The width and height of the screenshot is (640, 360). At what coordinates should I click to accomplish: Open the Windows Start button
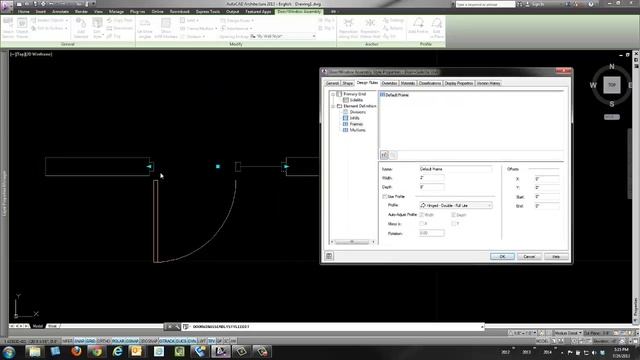pyautogui.click(x=9, y=352)
